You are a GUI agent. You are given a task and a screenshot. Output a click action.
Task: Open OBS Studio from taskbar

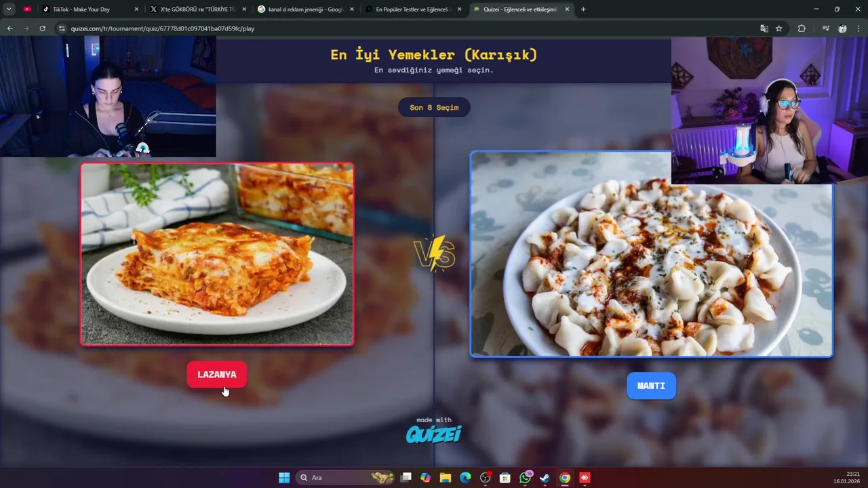click(x=485, y=478)
